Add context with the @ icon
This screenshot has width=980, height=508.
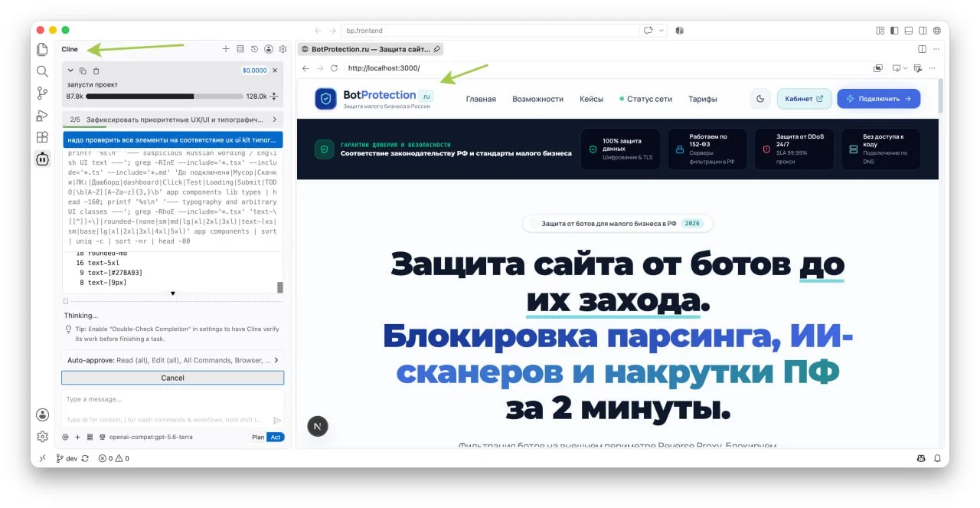pos(66,437)
